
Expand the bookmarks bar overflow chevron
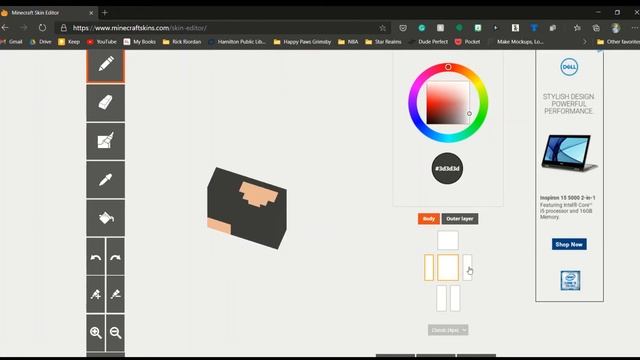coord(585,42)
